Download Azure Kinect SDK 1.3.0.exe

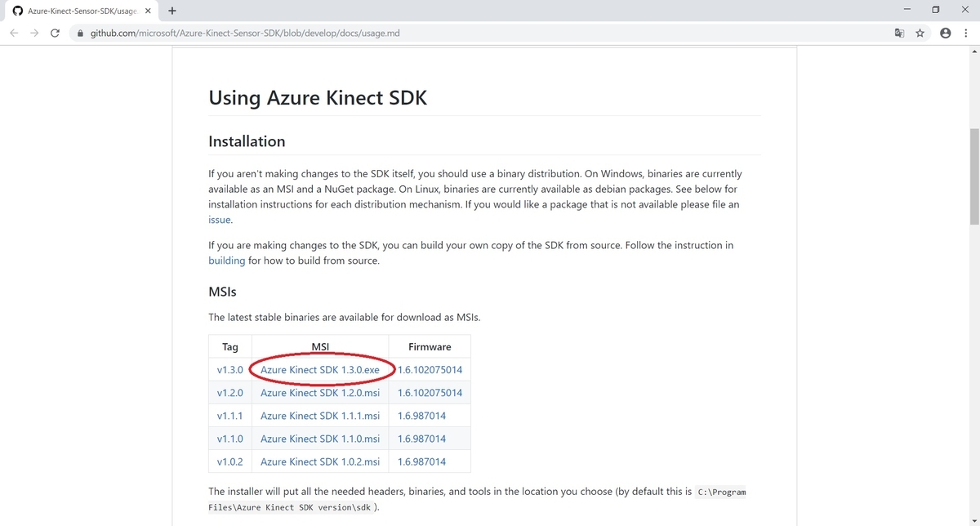[x=320, y=370]
